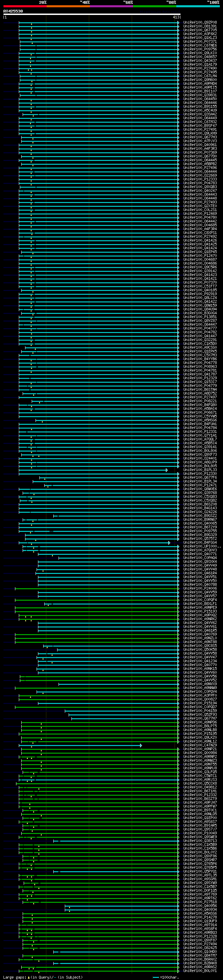The image size is (223, 980).
Task: Open the UniRef100_C6TNE6 hit link
Action: pyautogui.click(x=200, y=45)
